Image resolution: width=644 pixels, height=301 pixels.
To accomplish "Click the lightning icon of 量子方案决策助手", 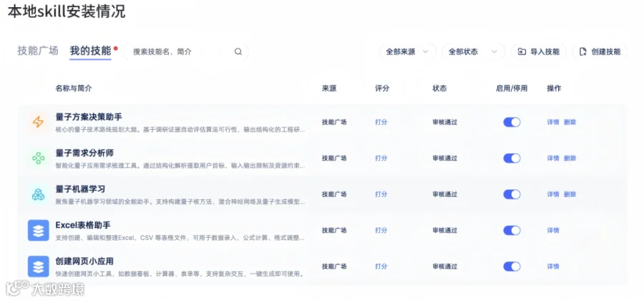I will point(38,122).
